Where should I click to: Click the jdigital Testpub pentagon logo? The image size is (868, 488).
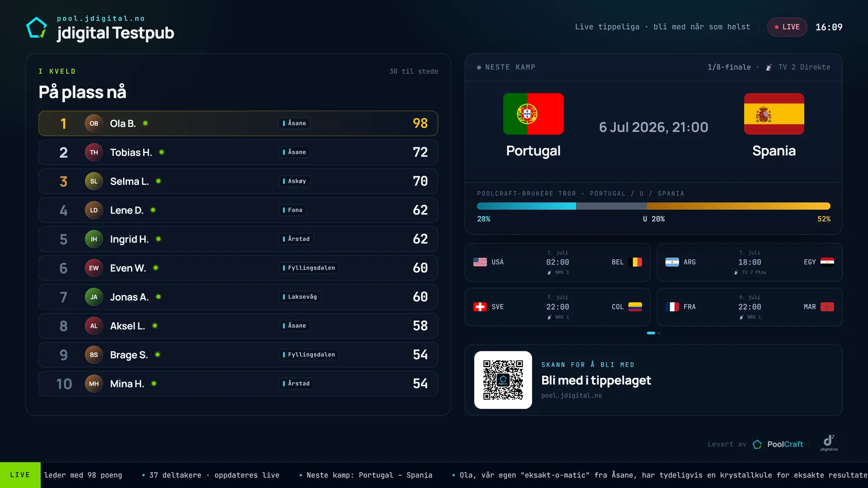[x=37, y=28]
